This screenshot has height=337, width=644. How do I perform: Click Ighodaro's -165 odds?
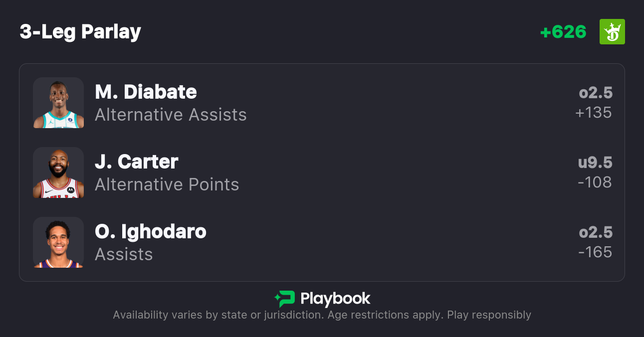(595, 252)
